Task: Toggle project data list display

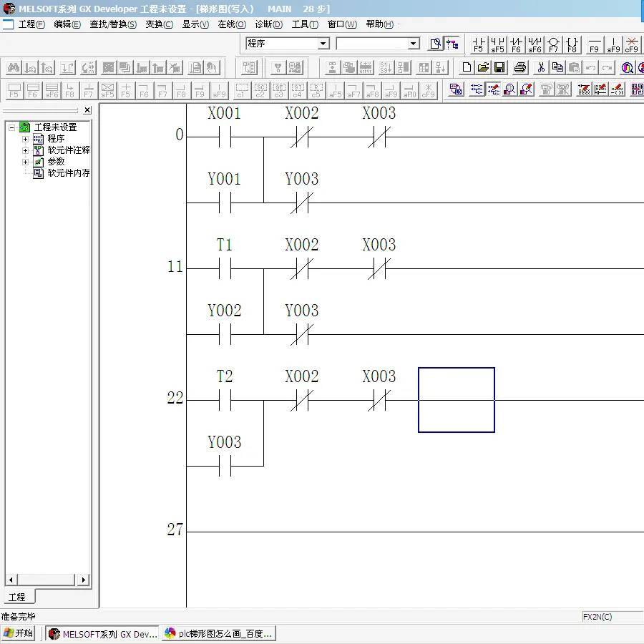Action: pyautogui.click(x=452, y=44)
